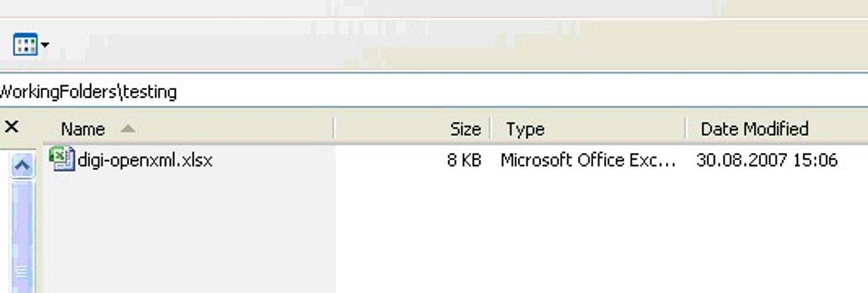
Task: Click the 8 KB size cell
Action: [x=464, y=160]
